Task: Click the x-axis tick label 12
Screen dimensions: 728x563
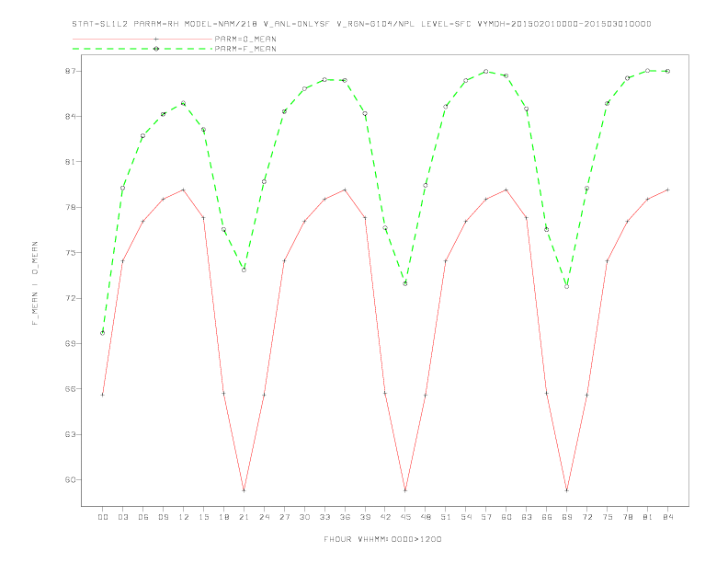Action: (184, 517)
